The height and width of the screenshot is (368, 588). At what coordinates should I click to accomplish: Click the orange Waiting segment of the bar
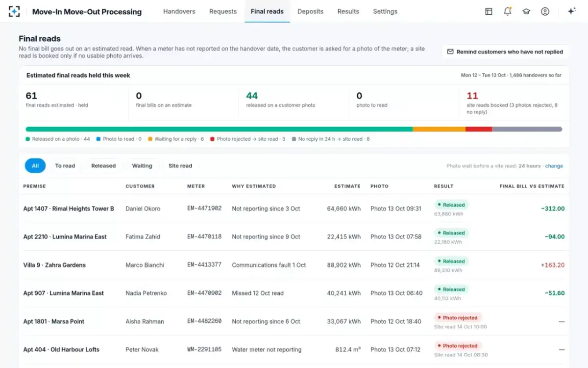[x=439, y=130]
